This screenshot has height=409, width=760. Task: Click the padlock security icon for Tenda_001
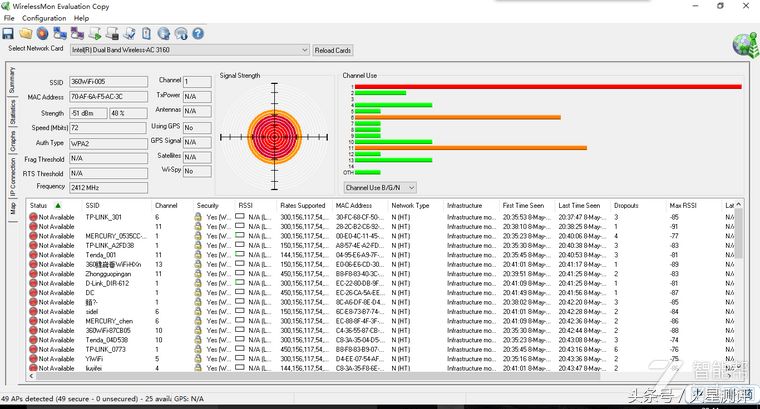(198, 255)
